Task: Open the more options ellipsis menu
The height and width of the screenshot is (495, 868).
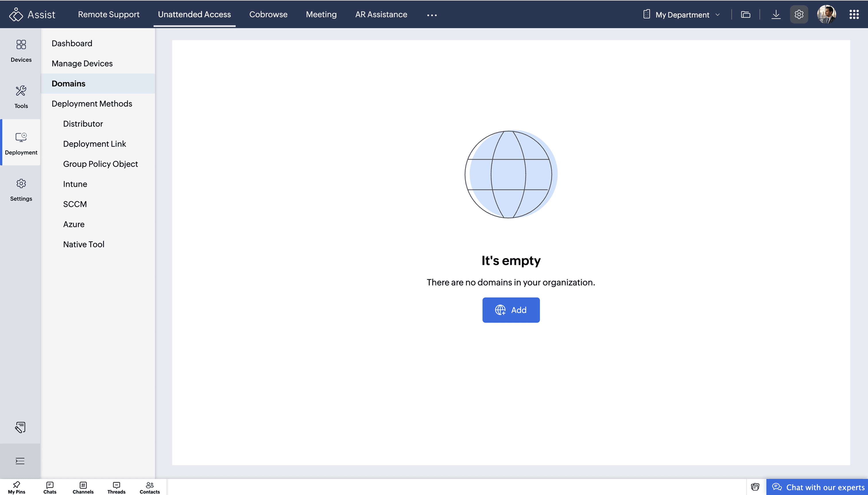Action: [431, 15]
